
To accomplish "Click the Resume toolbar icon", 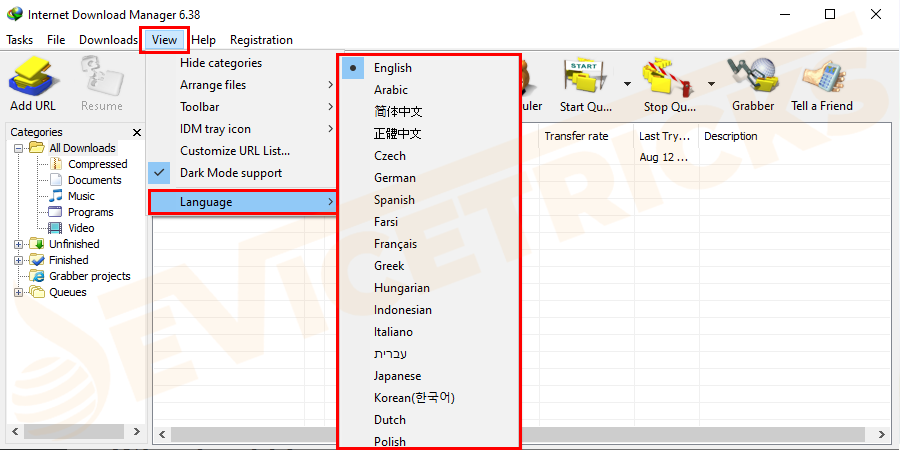I will (x=102, y=76).
